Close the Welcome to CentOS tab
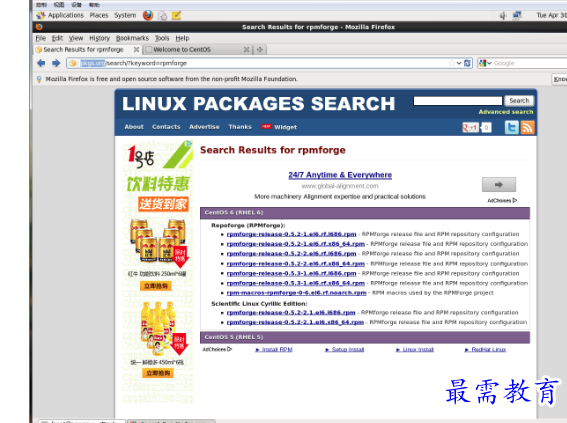Viewport: 567px width, 423px height. [246, 50]
